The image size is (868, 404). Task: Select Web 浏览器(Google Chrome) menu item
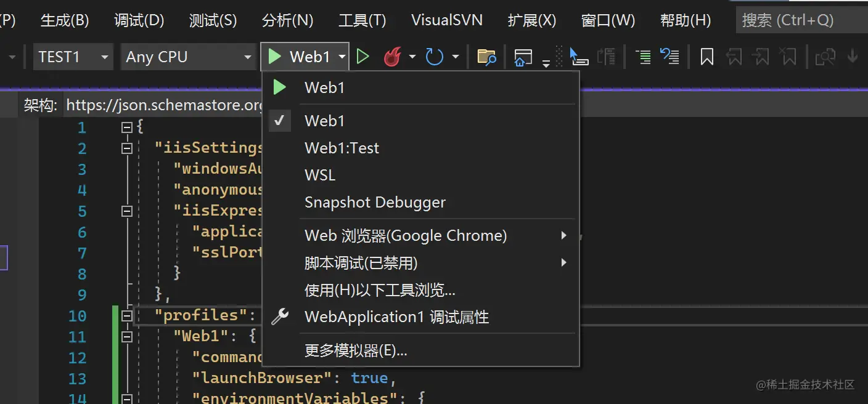(x=421, y=235)
